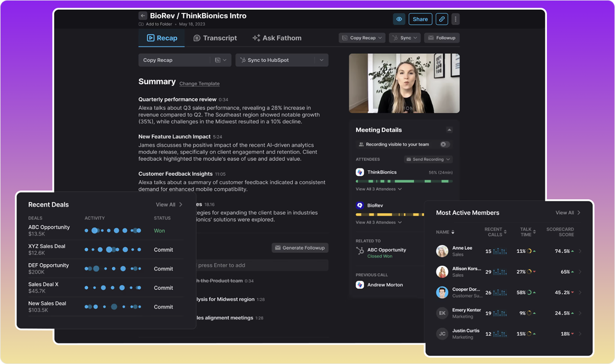
Task: Select New Sales Deal $103.5K row
Action: click(106, 307)
